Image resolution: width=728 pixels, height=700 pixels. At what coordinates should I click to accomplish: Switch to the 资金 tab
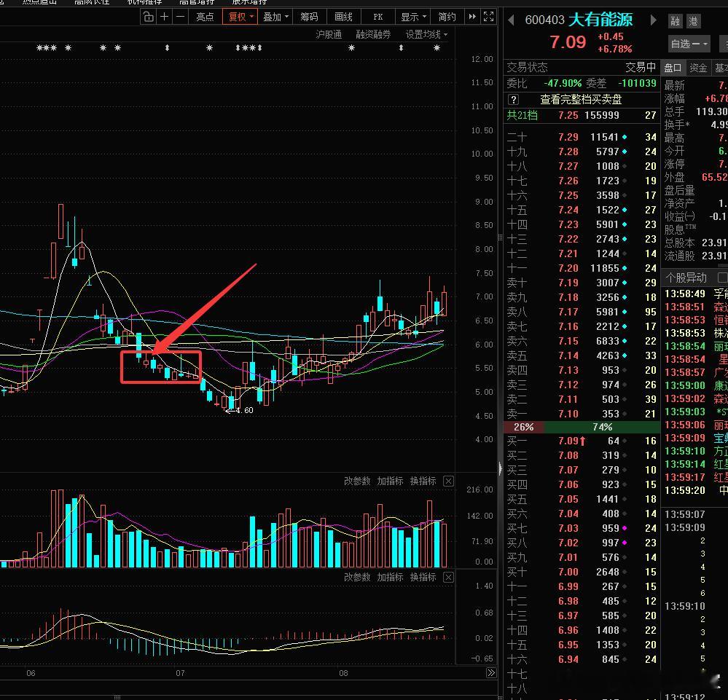click(698, 68)
